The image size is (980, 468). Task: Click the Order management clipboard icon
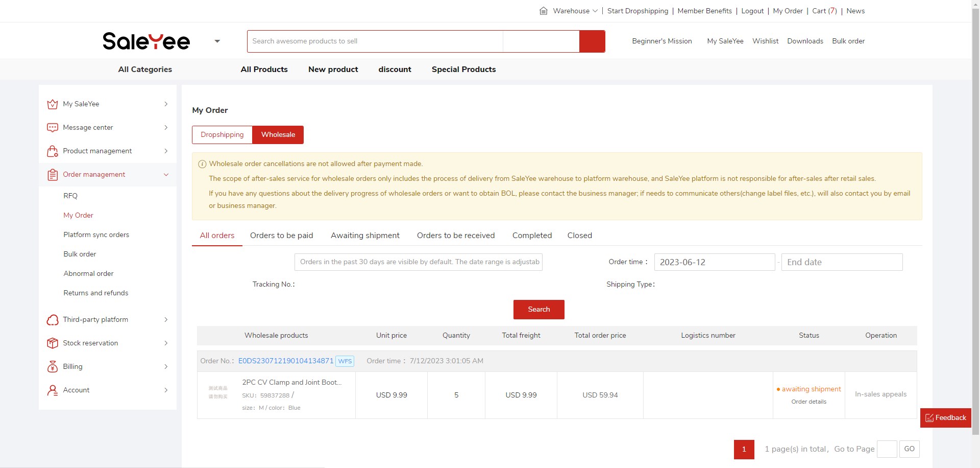pos(52,175)
